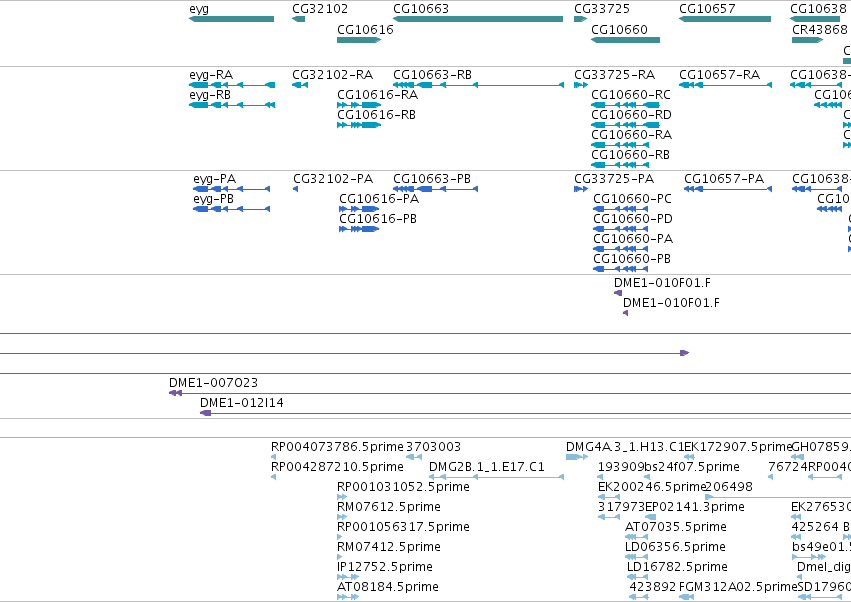Select the CG32102-PA CDS label
Screen dimensions: 851x602
[x=333, y=179]
